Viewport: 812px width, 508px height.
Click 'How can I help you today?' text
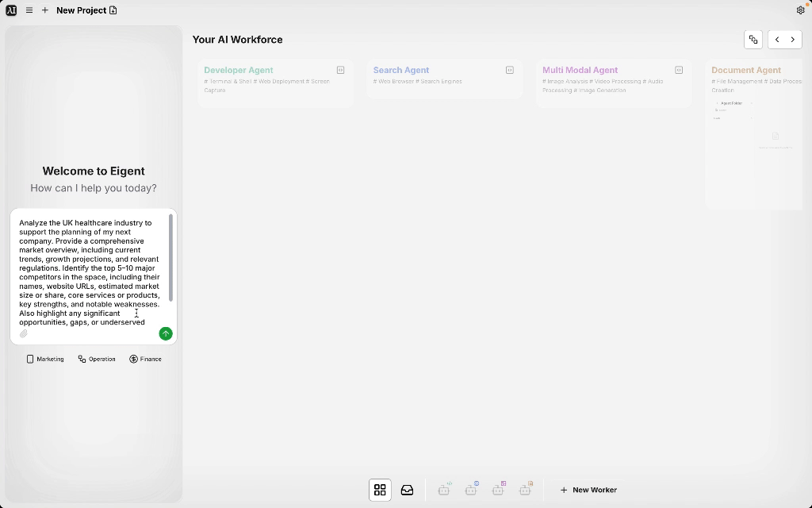click(94, 188)
